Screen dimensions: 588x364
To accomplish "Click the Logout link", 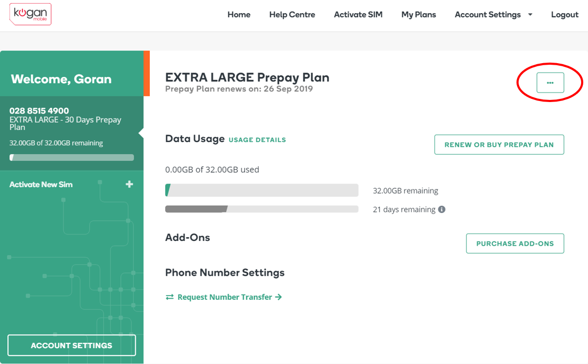I will coord(564,15).
